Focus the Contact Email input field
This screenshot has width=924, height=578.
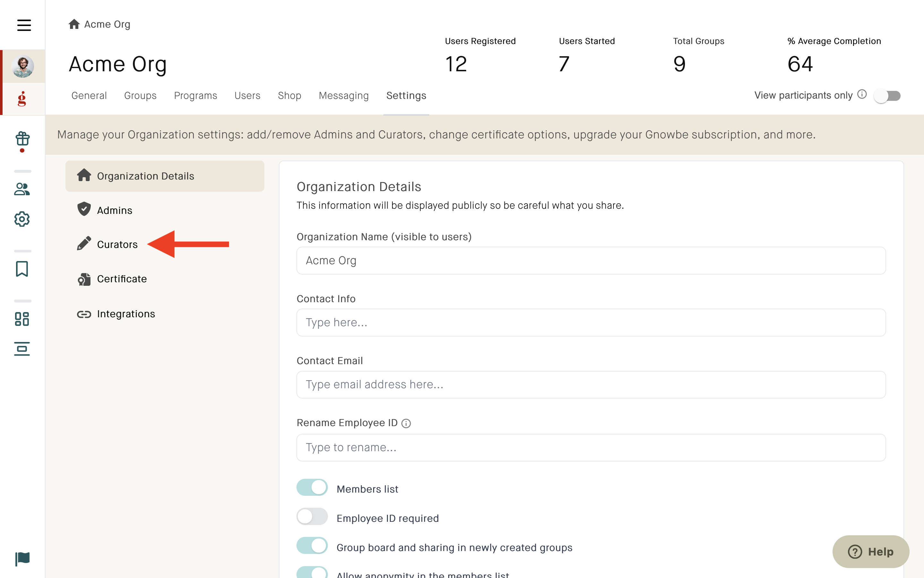[x=591, y=385]
